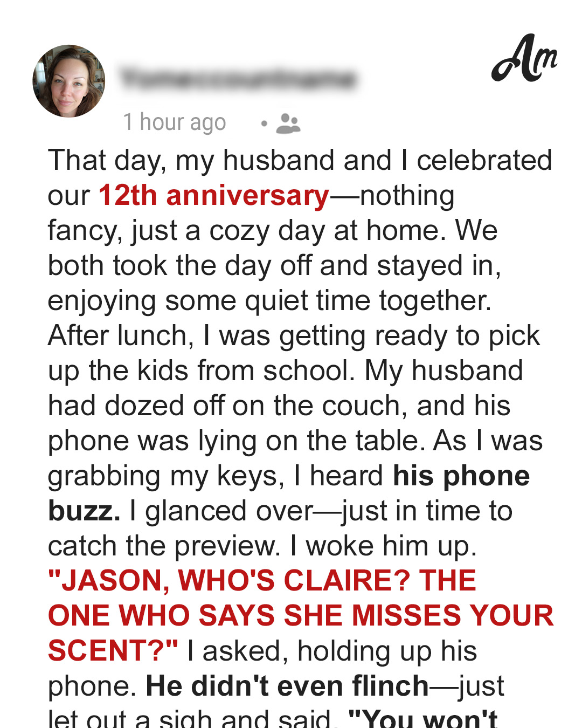Click the bold "He didn't even flinch" text

click(x=287, y=686)
